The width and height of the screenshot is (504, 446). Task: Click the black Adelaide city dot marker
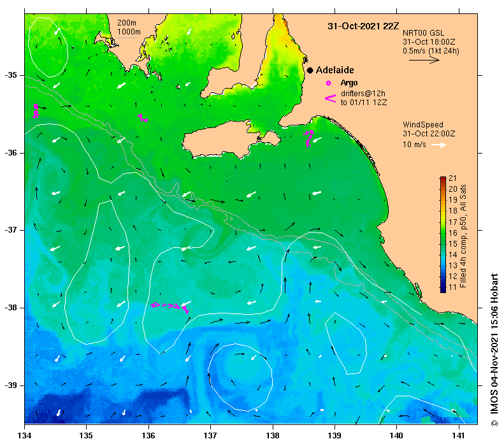pyautogui.click(x=310, y=70)
